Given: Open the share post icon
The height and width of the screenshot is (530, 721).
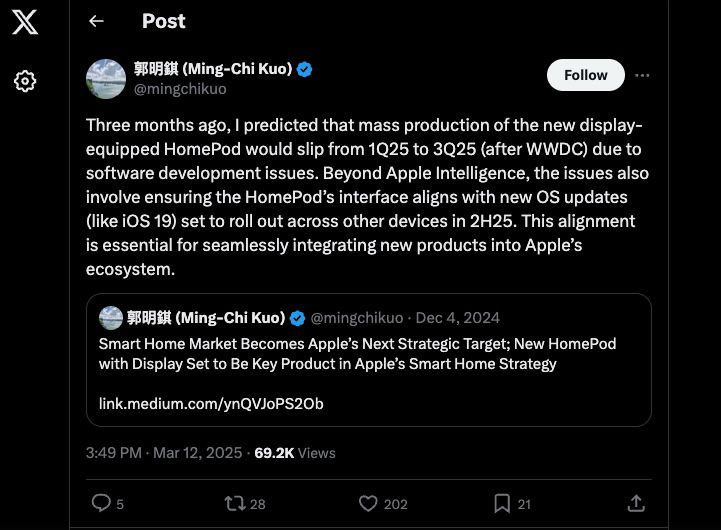Looking at the screenshot, I should [635, 503].
